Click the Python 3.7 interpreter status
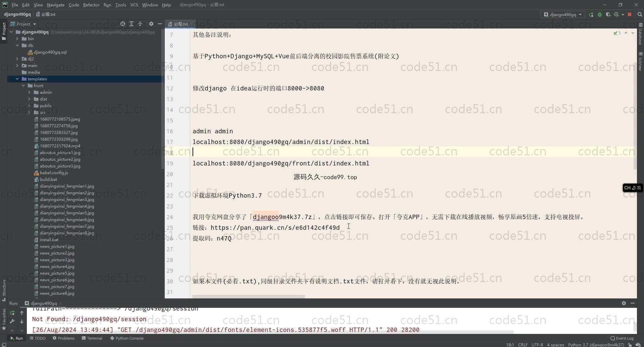The width and height of the screenshot is (644, 347). pos(596,344)
